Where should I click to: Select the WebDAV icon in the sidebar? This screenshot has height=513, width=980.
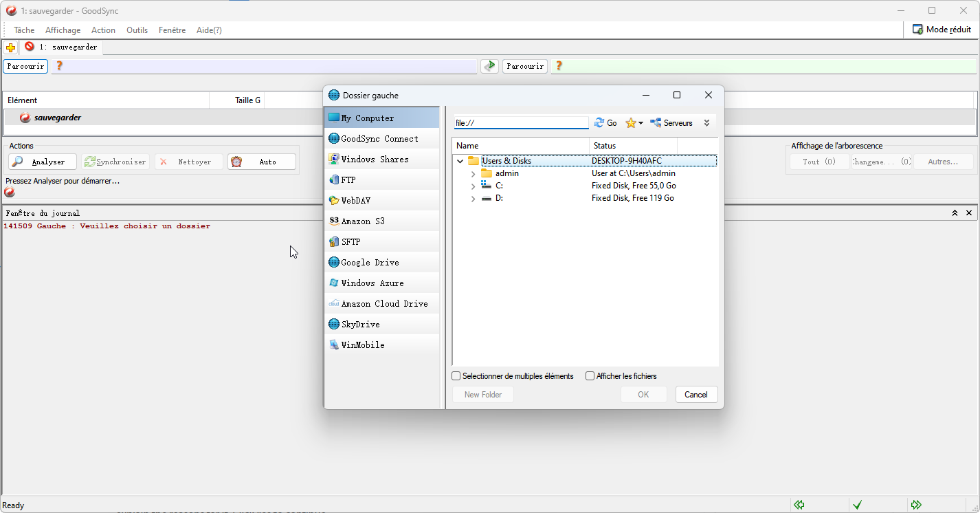(x=334, y=200)
